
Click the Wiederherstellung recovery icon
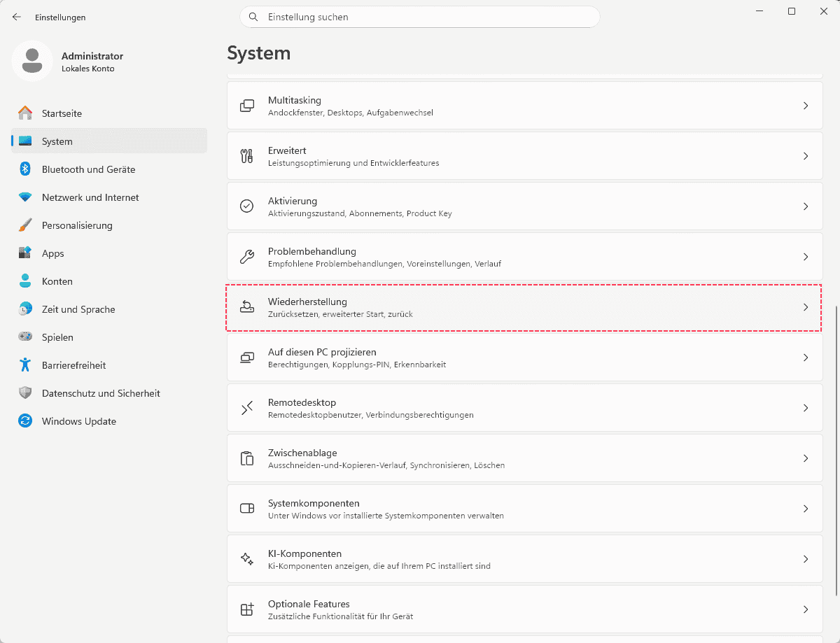[246, 307]
